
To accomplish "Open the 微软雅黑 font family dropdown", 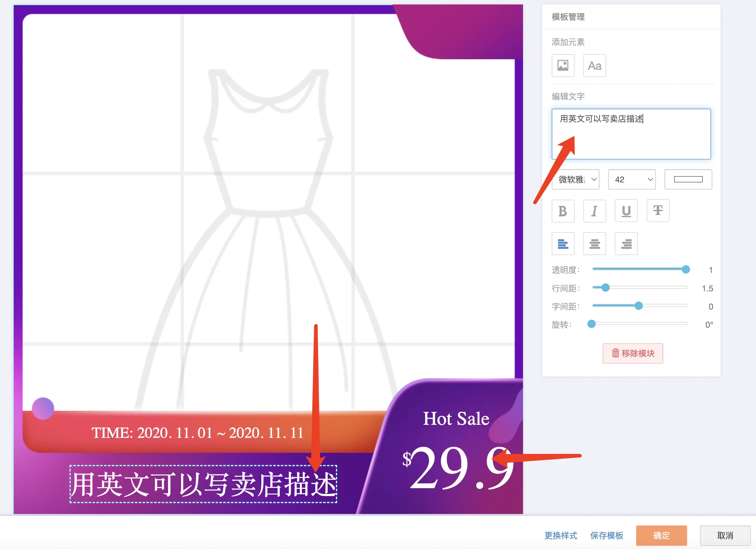I will (x=575, y=180).
